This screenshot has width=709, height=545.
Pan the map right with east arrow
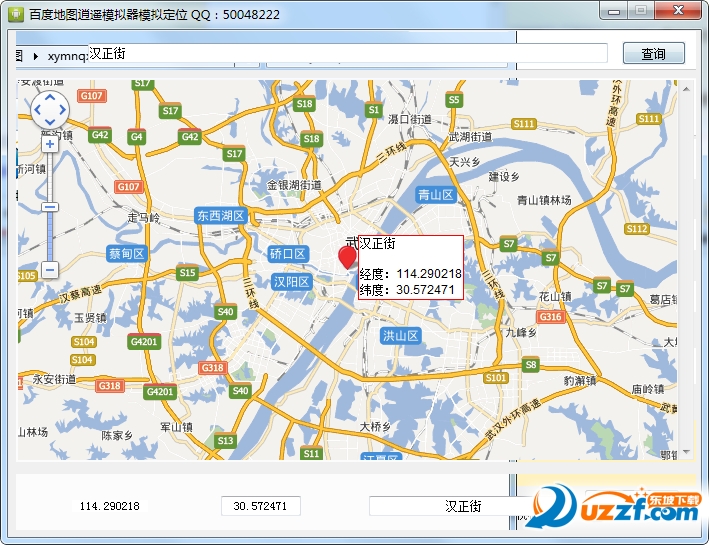pos(62,109)
